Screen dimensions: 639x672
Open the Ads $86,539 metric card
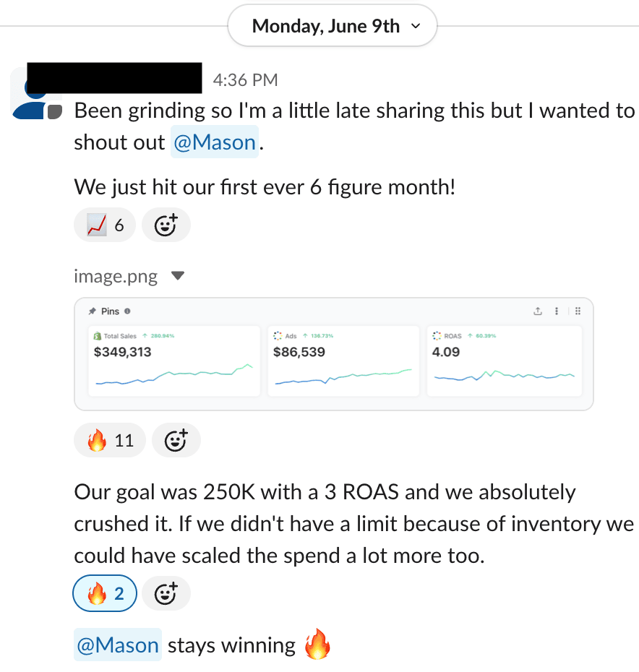(x=343, y=361)
